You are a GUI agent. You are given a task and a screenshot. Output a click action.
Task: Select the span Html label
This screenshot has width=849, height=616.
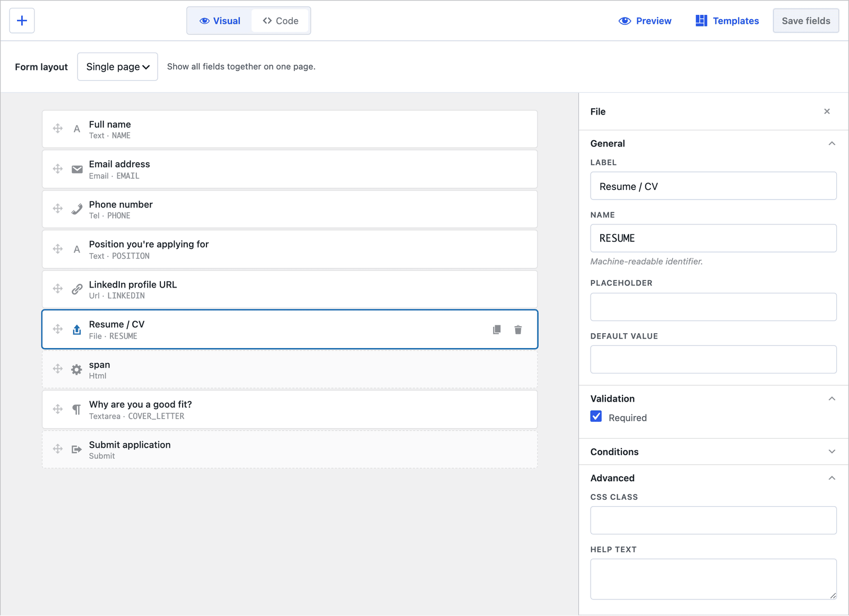pos(100,365)
